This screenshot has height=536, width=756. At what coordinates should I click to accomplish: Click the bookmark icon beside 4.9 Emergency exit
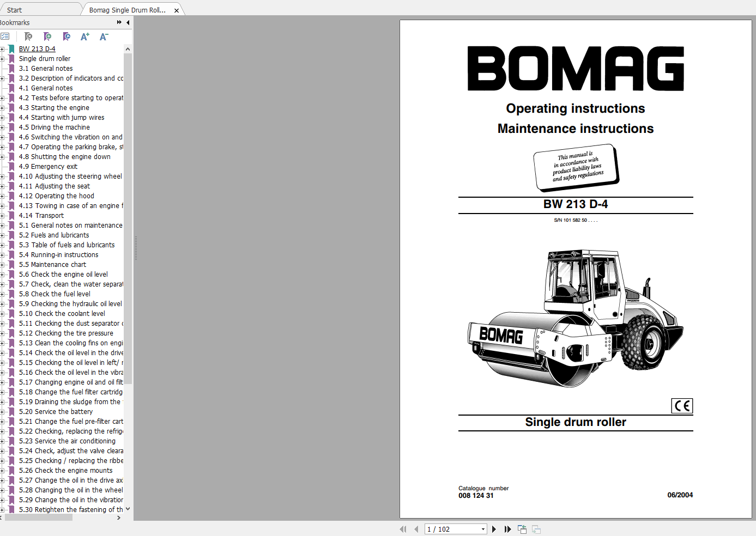point(11,167)
